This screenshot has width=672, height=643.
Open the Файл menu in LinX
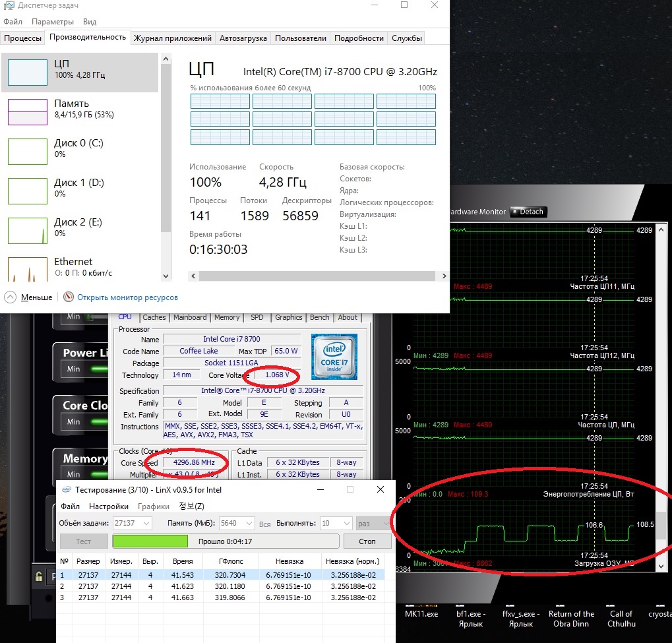pyautogui.click(x=70, y=506)
